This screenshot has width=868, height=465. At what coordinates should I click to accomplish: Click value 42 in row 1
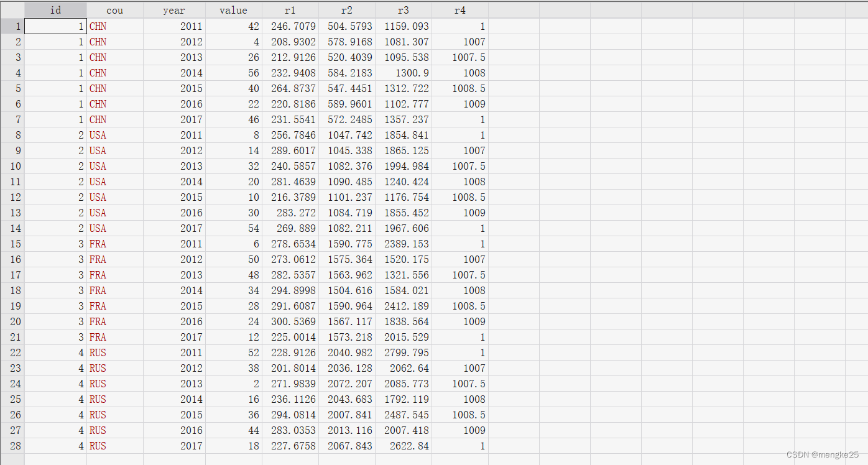[234, 26]
